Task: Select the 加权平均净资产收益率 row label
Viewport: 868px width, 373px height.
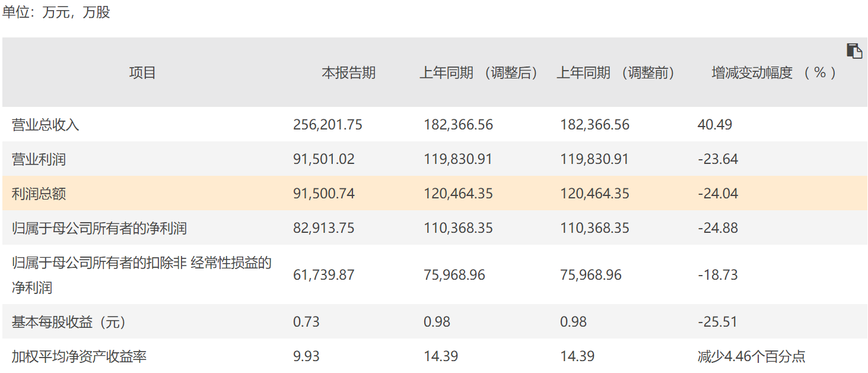Action: point(79,356)
